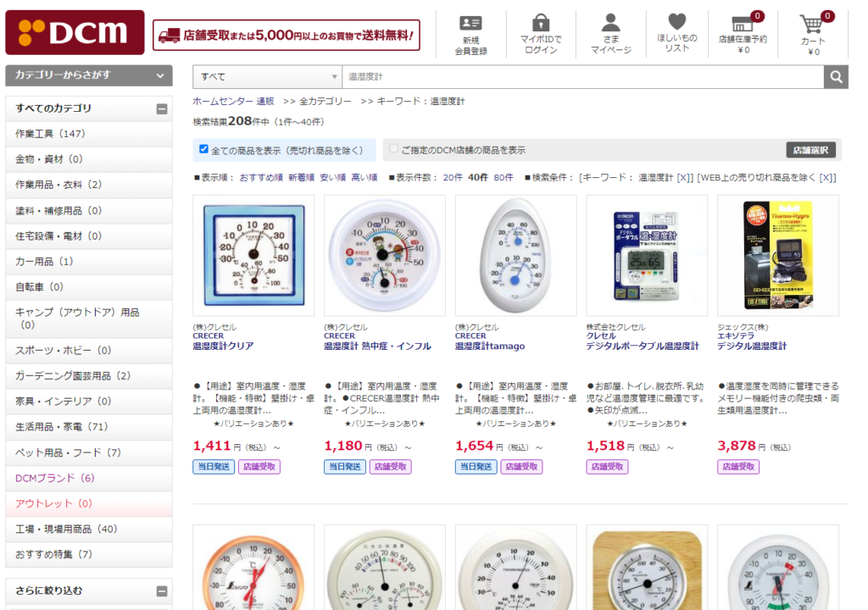Viewport: 868px width, 610px height.
Task: Remove the 温湿度計 keyword filter [X]
Action: (x=684, y=178)
